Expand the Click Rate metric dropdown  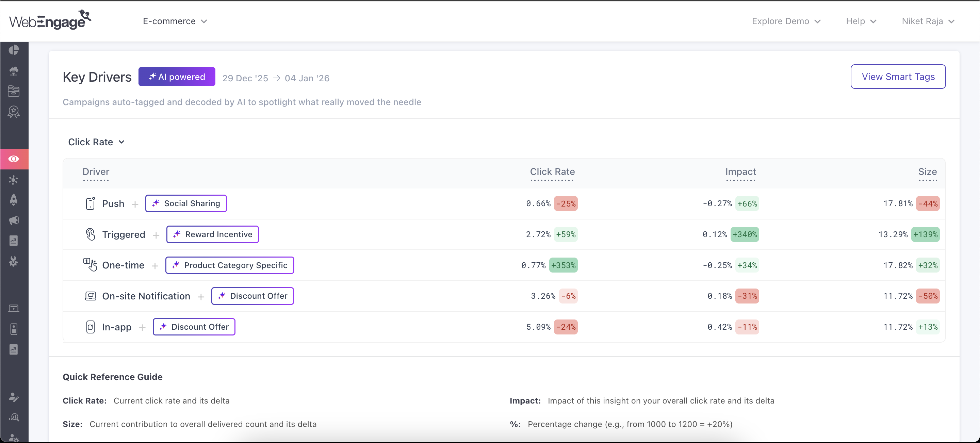96,142
